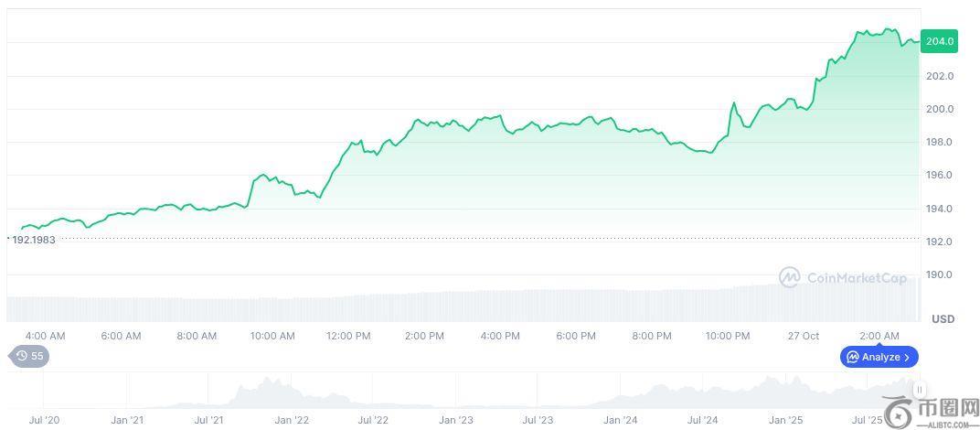Click the 27 Oct date axis label
The height and width of the screenshot is (430, 980).
pos(804,336)
